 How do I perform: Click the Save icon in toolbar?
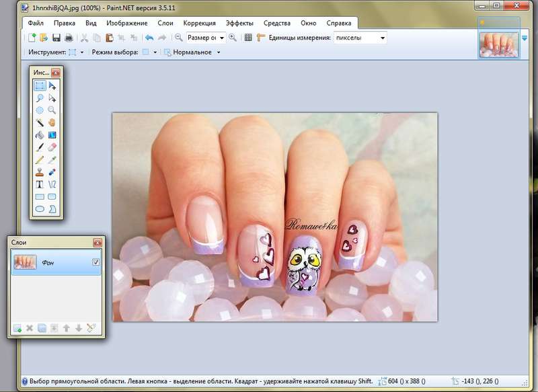pyautogui.click(x=56, y=38)
